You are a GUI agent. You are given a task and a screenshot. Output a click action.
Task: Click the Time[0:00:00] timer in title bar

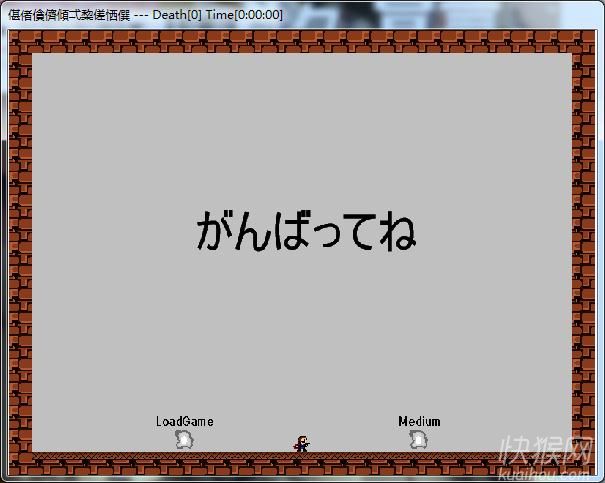point(244,15)
